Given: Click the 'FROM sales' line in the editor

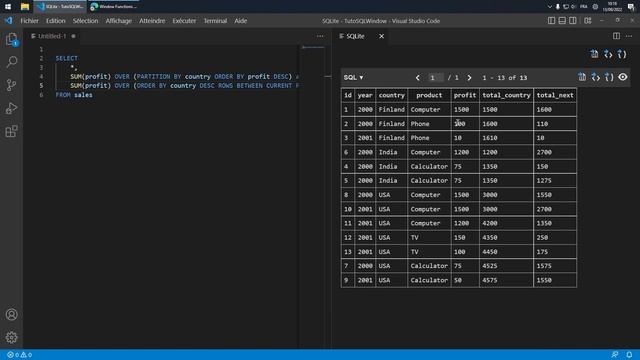Looking at the screenshot, I should pos(74,95).
